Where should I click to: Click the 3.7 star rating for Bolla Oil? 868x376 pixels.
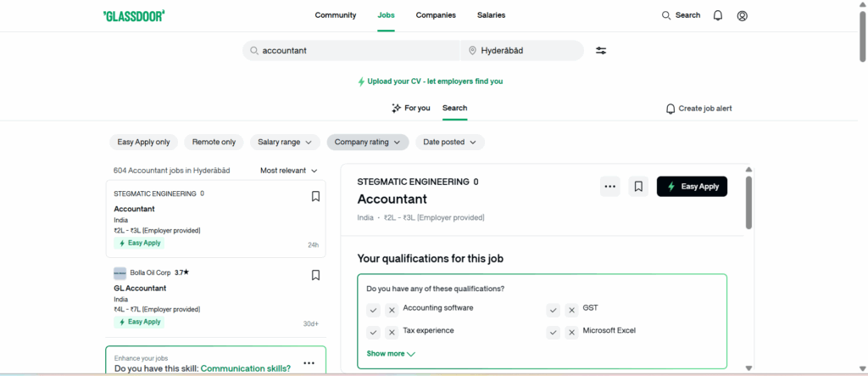coord(182,272)
